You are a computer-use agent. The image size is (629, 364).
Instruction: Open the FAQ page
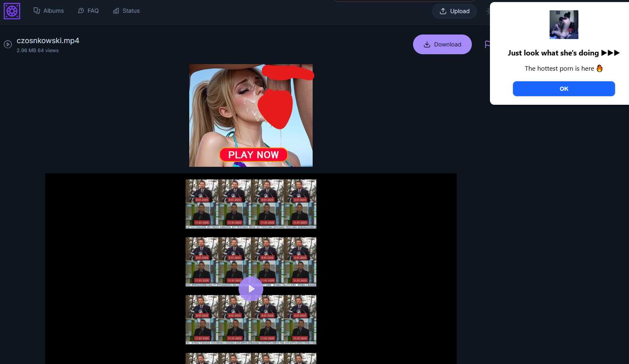pyautogui.click(x=88, y=11)
